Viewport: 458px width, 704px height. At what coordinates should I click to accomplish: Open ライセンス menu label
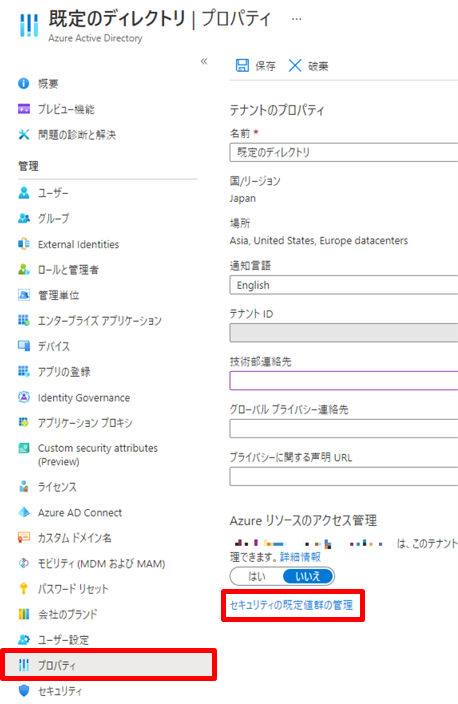tap(57, 487)
